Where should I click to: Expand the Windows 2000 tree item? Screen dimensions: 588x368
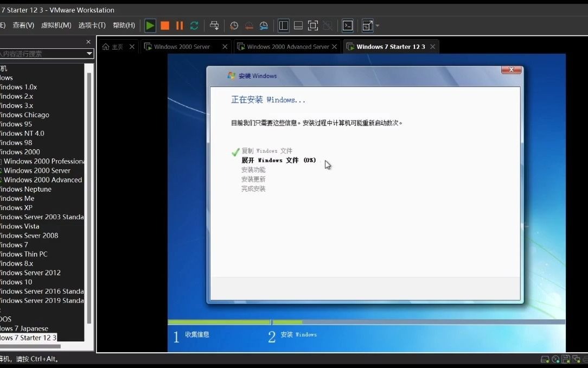coord(20,151)
